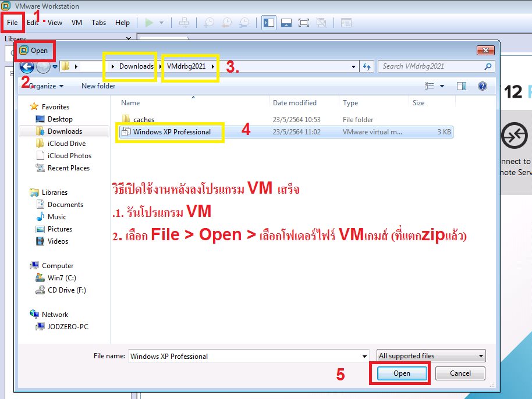Select the Music library

56,216
